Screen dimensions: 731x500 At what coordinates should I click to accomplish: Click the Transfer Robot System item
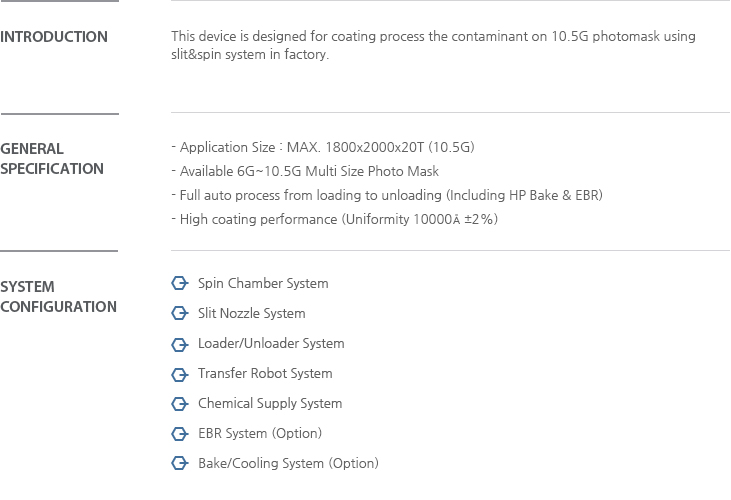265,373
